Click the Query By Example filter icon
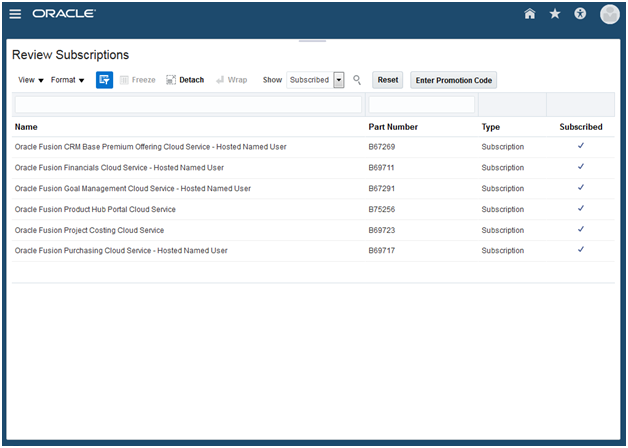628x448 pixels. coord(104,80)
